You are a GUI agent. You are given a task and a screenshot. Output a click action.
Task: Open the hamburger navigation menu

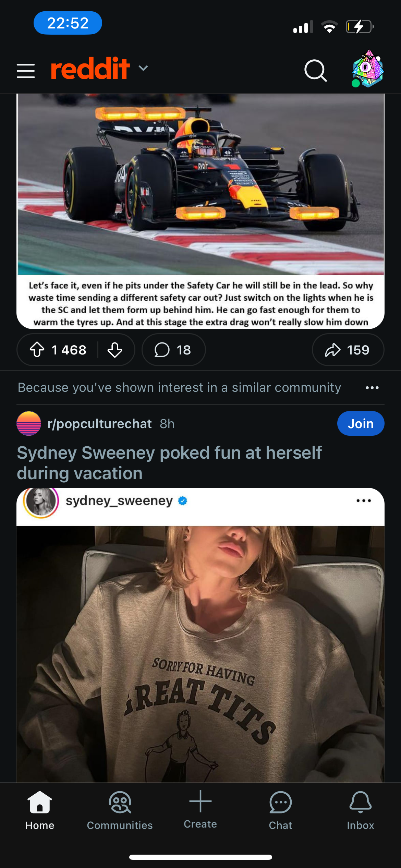26,71
